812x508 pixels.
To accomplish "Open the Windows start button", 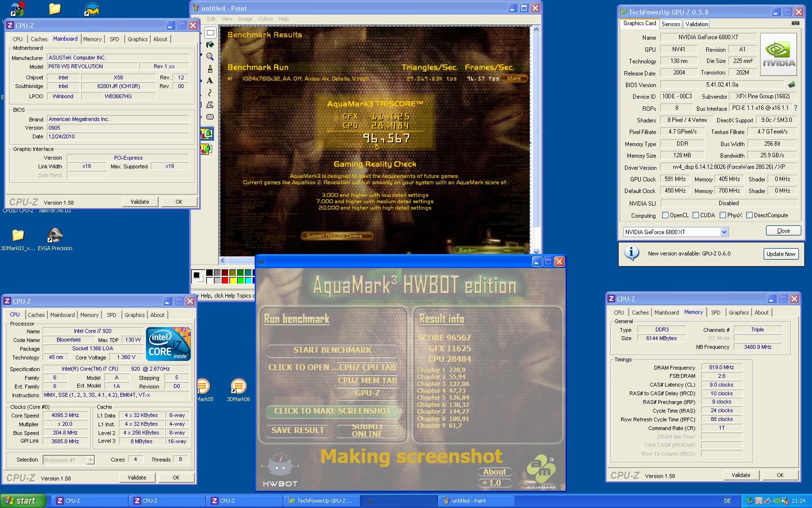I will [x=23, y=501].
